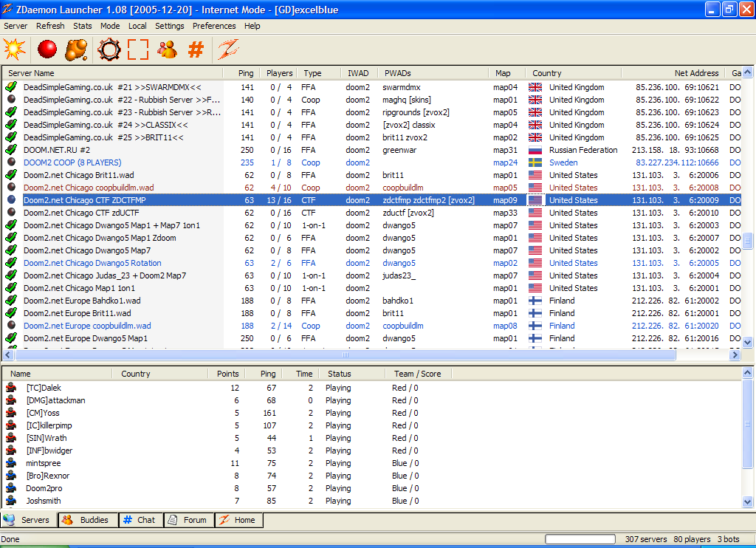The height and width of the screenshot is (548, 756).
Task: Click the ZDaemon Z logo toolbar icon
Action: click(x=228, y=49)
